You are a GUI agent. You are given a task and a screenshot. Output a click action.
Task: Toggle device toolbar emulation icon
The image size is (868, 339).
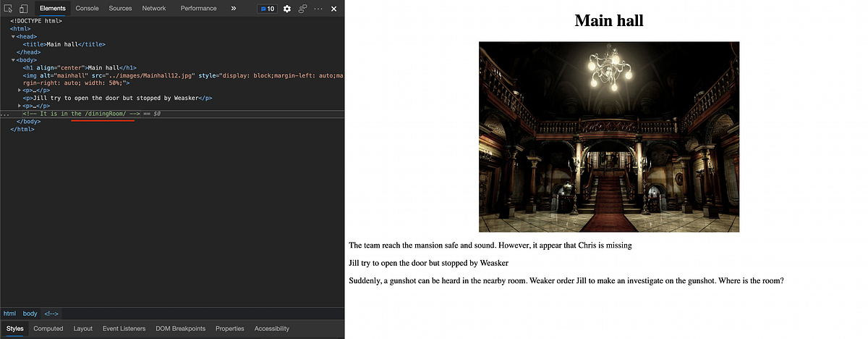pos(23,9)
